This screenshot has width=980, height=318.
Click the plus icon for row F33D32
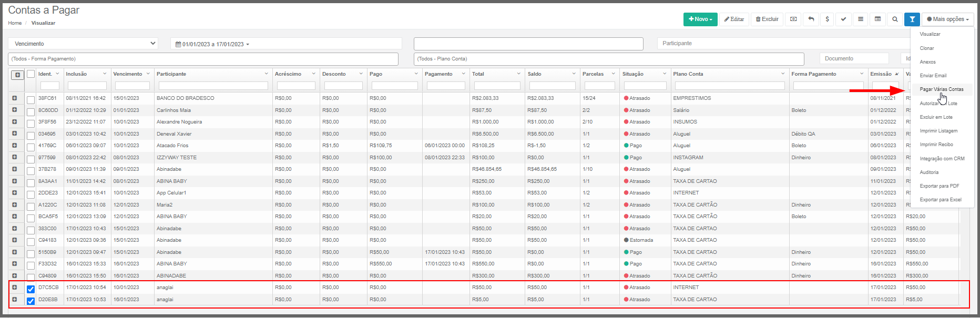pos(15,264)
